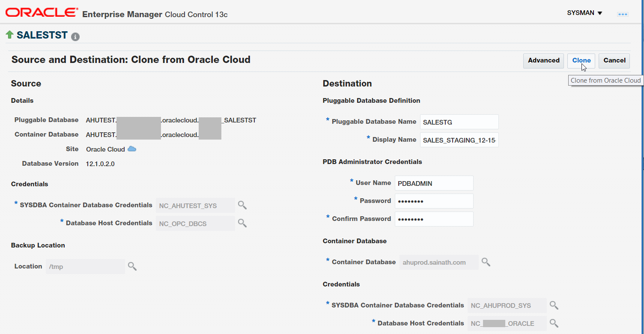Click the Container Database ahuprod.sainath.com field
Screen dimensions: 644x334
point(439,262)
